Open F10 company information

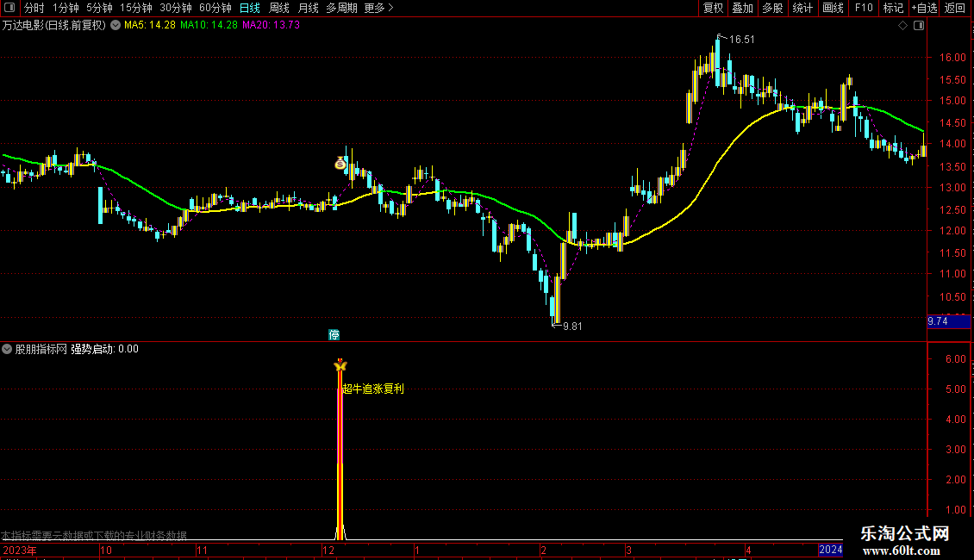864,8
